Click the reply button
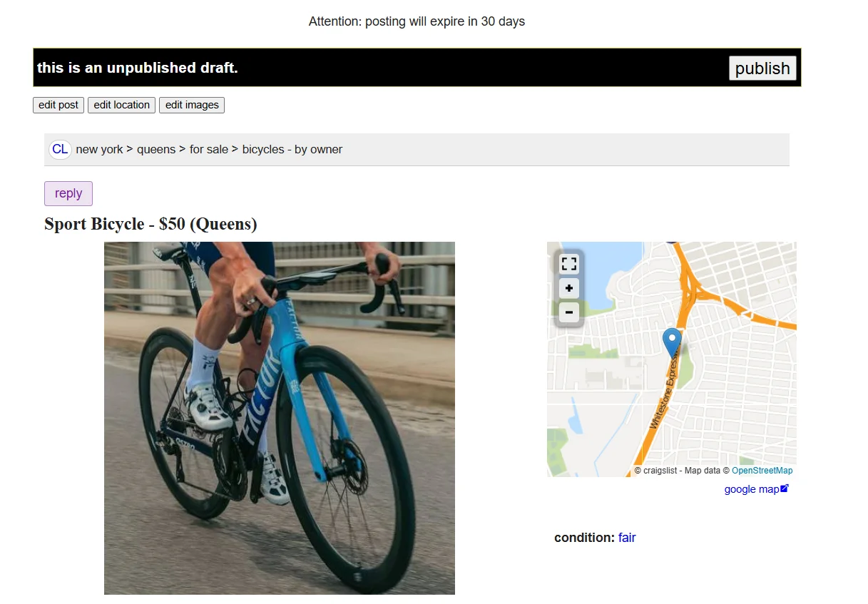Screen dimensions: 868x604 coord(68,193)
